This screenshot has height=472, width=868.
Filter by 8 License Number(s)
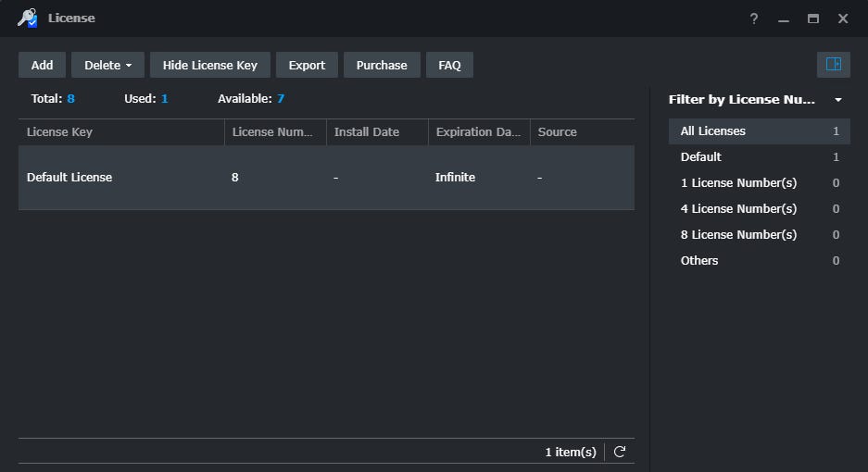tap(759, 235)
